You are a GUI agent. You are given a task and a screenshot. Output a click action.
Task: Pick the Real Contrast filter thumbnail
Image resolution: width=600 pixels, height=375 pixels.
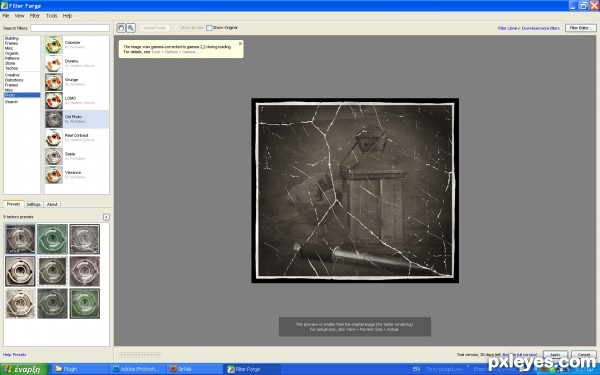pos(54,138)
